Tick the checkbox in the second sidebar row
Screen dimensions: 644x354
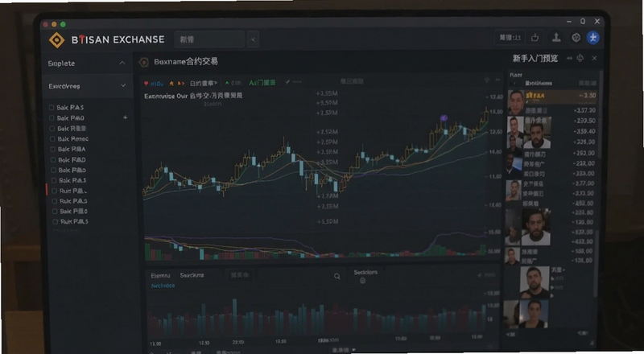point(52,117)
